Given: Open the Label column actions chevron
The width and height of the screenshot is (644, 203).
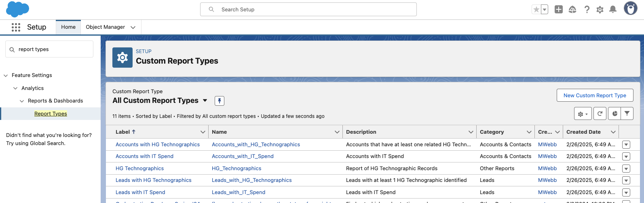Looking at the screenshot, I should (x=203, y=132).
